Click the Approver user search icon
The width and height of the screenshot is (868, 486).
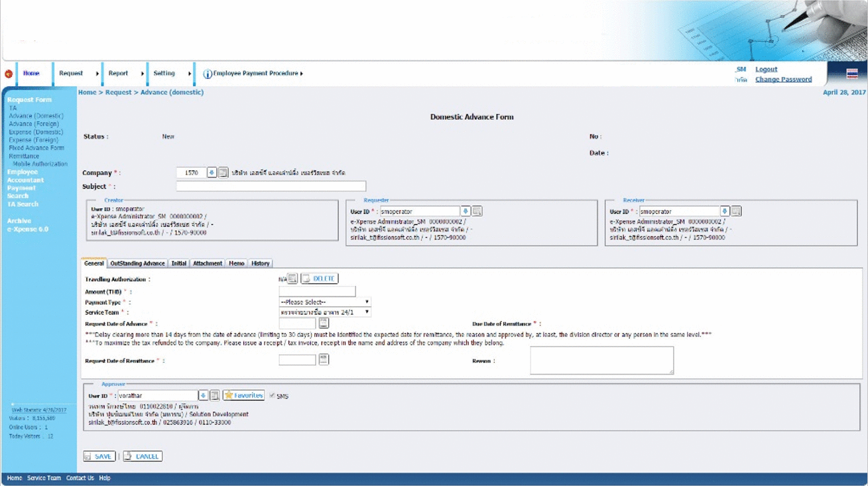(x=214, y=396)
